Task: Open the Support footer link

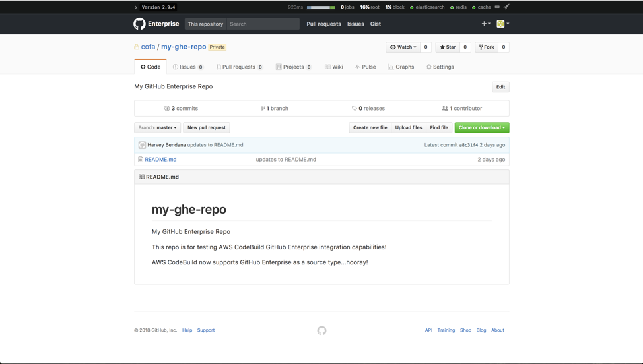Action: (206, 330)
